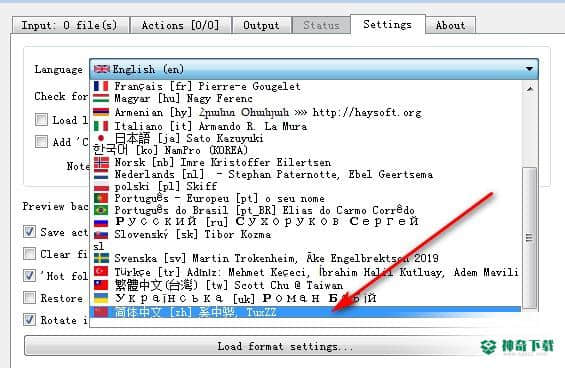Click the Polish flag icon
The width and height of the screenshot is (565, 368).
pos(101,187)
